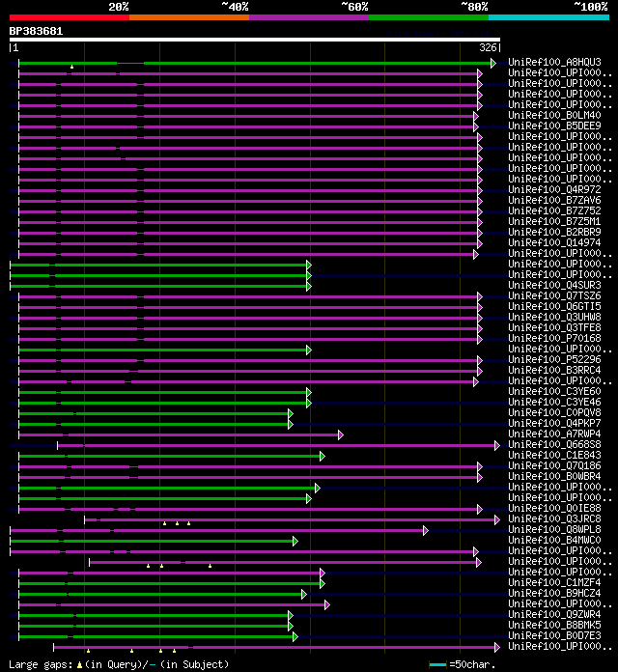Click the UniRef100_Q3JRC8 hit name
Image resolution: width=618 pixels, height=672 pixels.
click(554, 518)
